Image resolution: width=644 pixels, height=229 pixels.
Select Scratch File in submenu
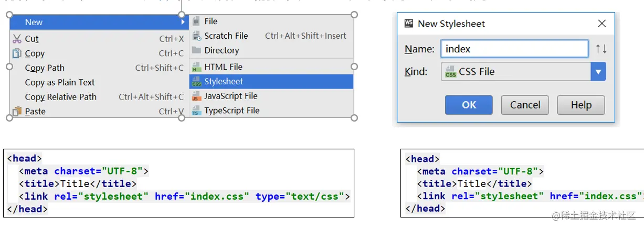271,36
